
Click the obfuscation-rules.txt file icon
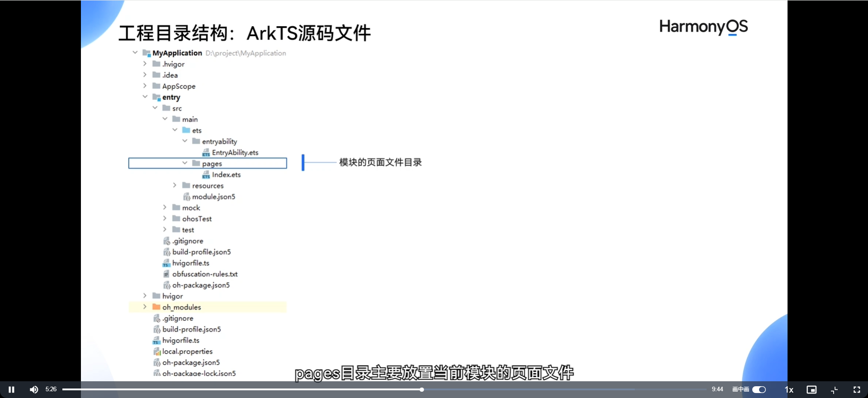[166, 274]
